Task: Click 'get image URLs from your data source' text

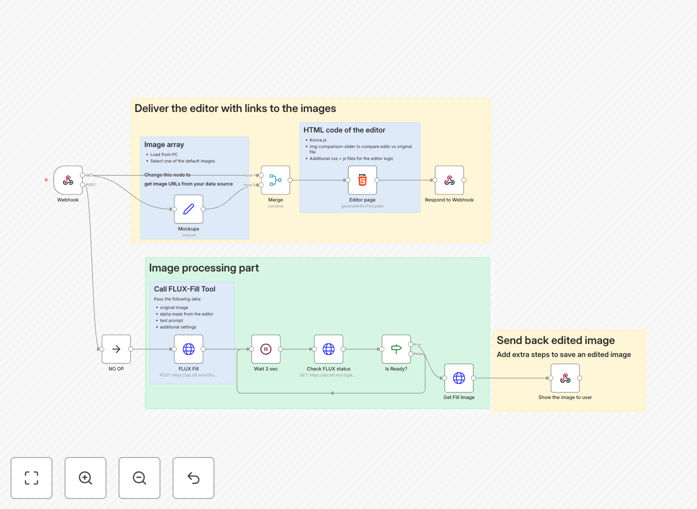Action: click(188, 184)
